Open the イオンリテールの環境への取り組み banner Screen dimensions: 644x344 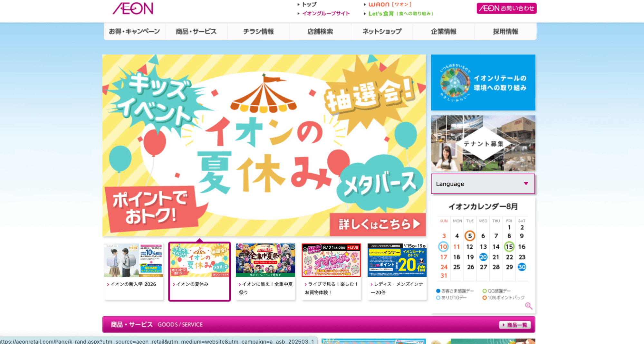click(483, 82)
